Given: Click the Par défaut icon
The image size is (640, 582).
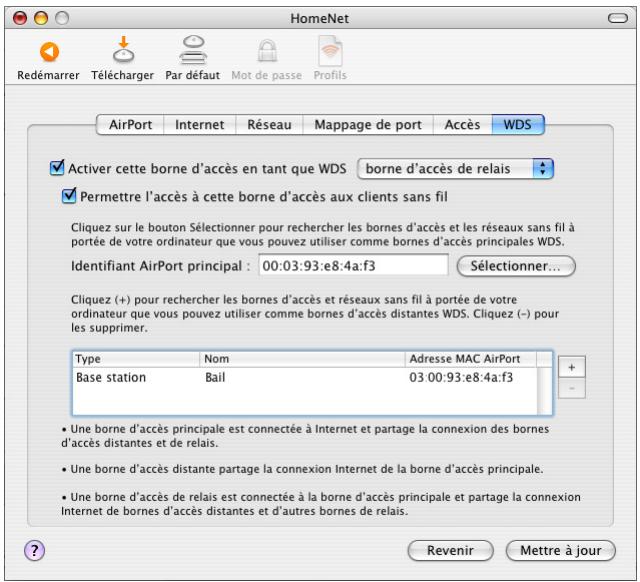Looking at the screenshot, I should point(193,50).
